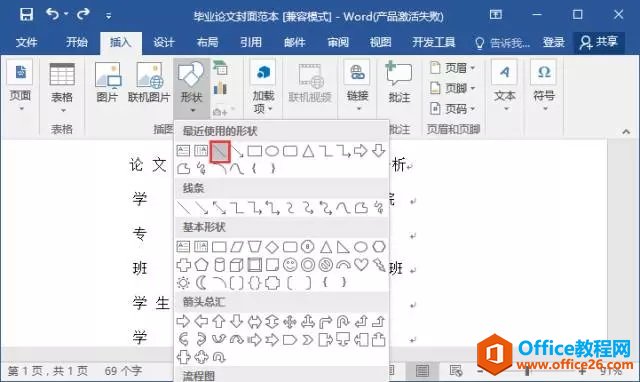Select the U-turn arrow in 箭头总汇

tap(343, 322)
